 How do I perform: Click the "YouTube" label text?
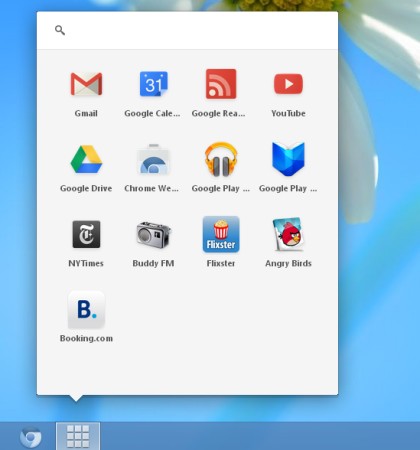pos(288,113)
